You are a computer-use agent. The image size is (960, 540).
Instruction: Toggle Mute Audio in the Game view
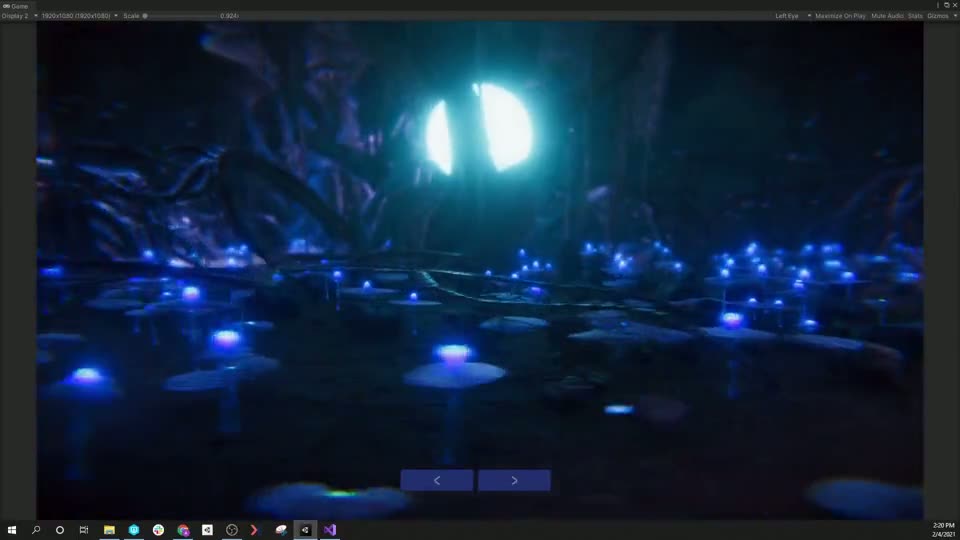click(887, 16)
